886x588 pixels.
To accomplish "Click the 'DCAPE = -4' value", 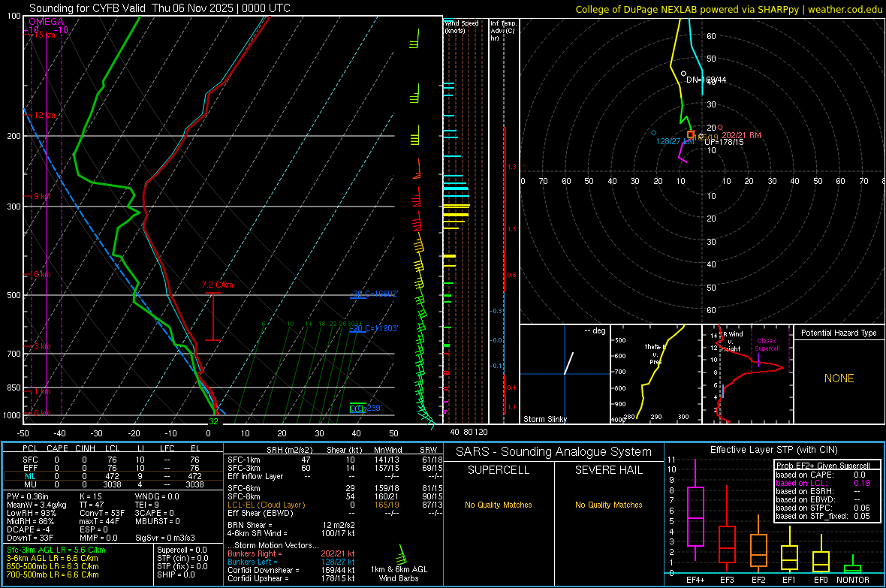I will (29, 529).
